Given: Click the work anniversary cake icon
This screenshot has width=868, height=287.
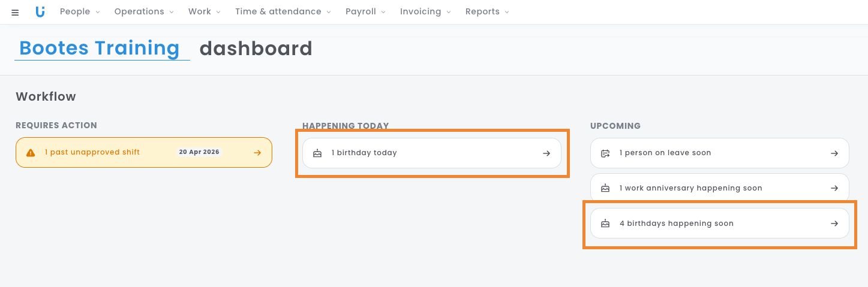Looking at the screenshot, I should 605,188.
